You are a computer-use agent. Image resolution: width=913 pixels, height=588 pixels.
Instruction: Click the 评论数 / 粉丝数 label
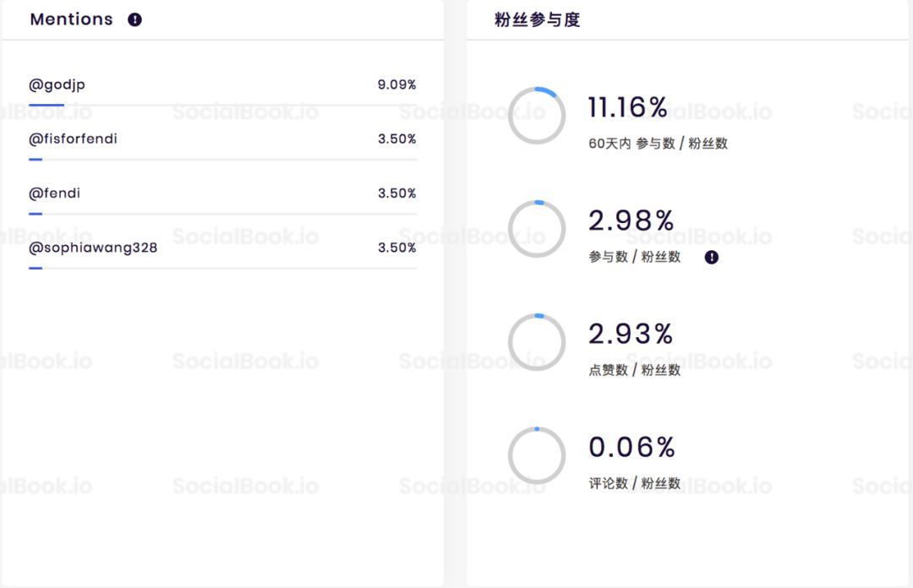point(634,483)
